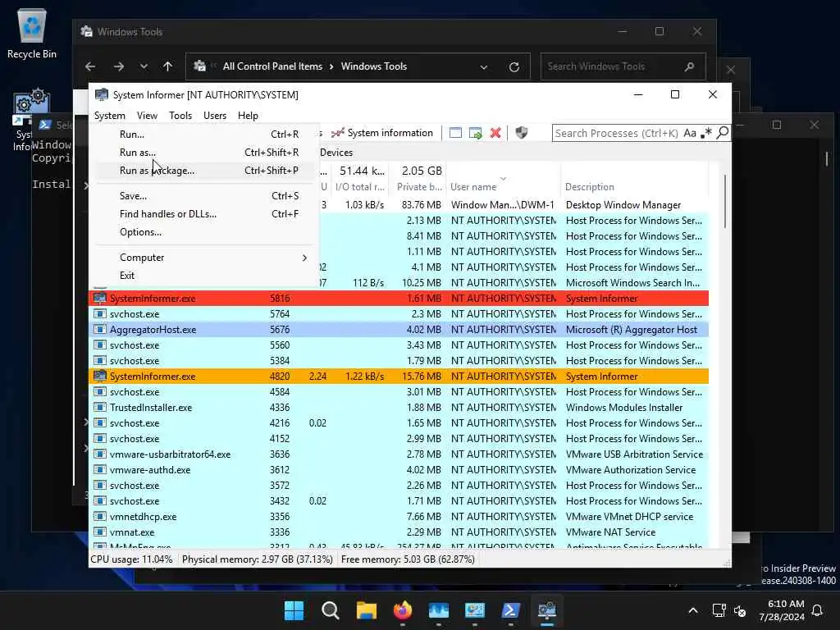The width and height of the screenshot is (840, 630).
Task: Open System information toolbar button
Action: click(x=381, y=133)
